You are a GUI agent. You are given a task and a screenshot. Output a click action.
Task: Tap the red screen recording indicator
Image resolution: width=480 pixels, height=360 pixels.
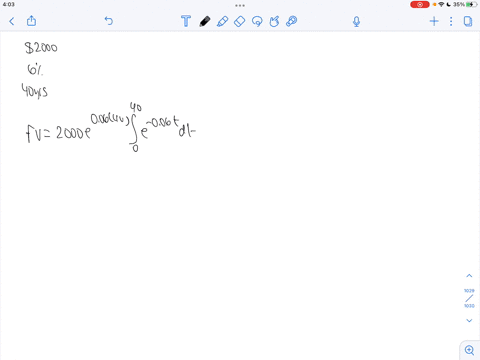(x=420, y=5)
